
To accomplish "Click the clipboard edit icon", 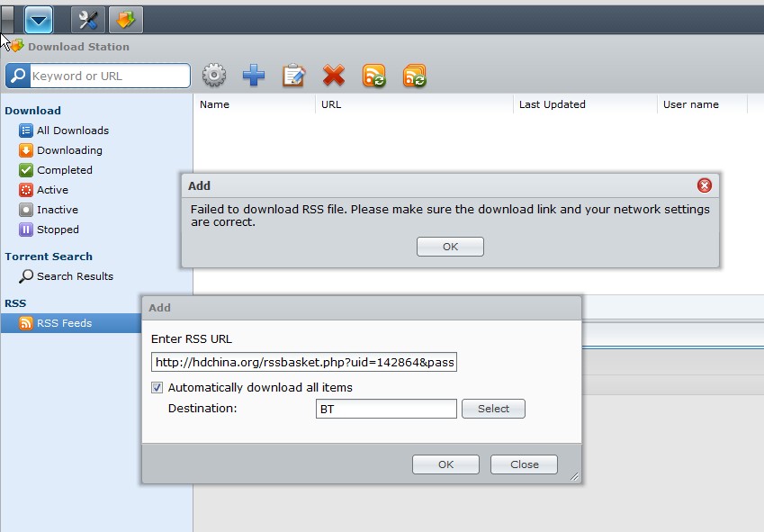I will (x=293, y=76).
